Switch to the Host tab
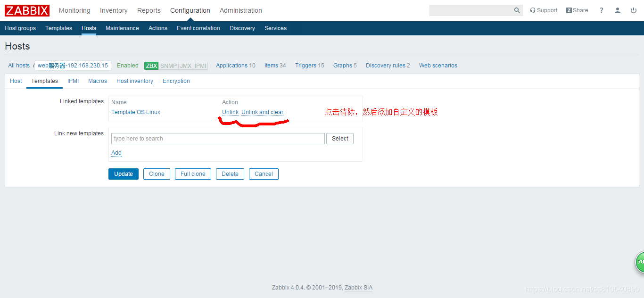The image size is (644, 298). click(x=16, y=81)
